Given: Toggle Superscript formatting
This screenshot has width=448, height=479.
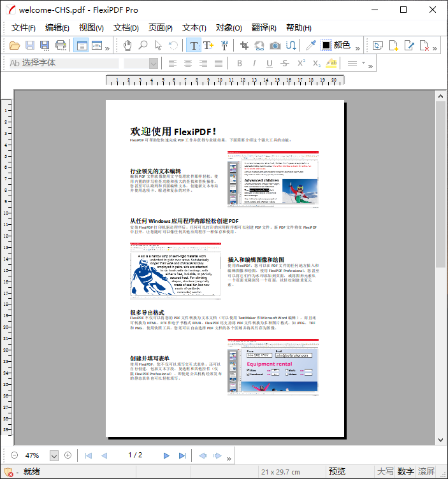Looking at the screenshot, I should (301, 63).
